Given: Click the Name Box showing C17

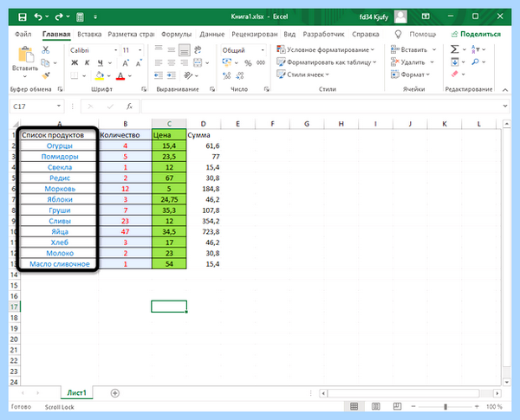Looking at the screenshot, I should pos(36,107).
